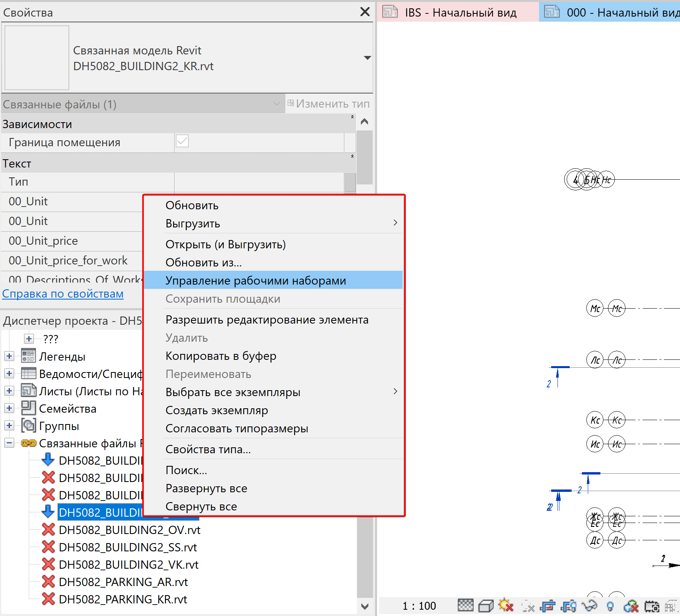Choose Обновить из... menu entry

point(273,262)
